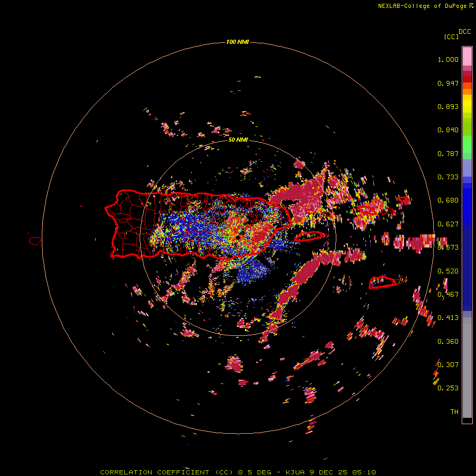Click the Vieques island outline

(309, 236)
